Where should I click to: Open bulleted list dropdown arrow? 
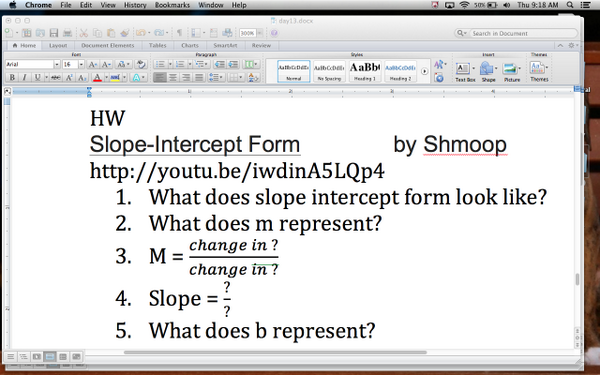click(x=170, y=64)
